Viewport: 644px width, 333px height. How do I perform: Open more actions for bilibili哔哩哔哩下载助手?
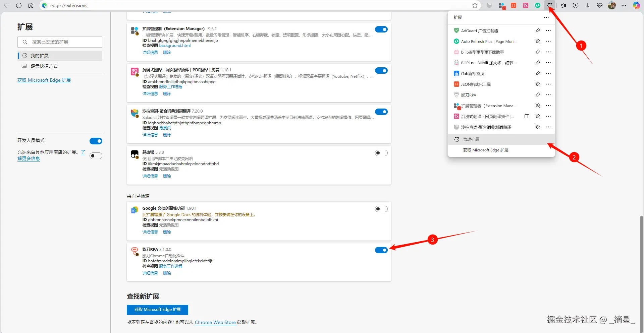[548, 52]
